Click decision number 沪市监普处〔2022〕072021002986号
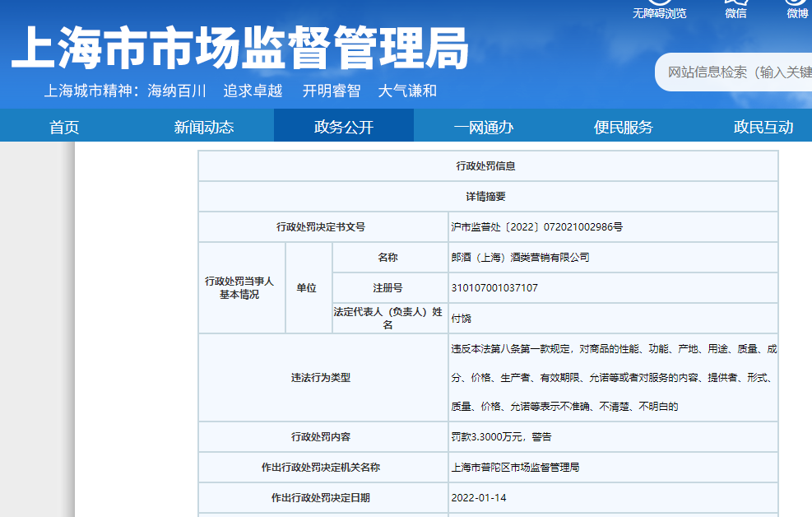Screen dimensions: 812x517 point(536,227)
